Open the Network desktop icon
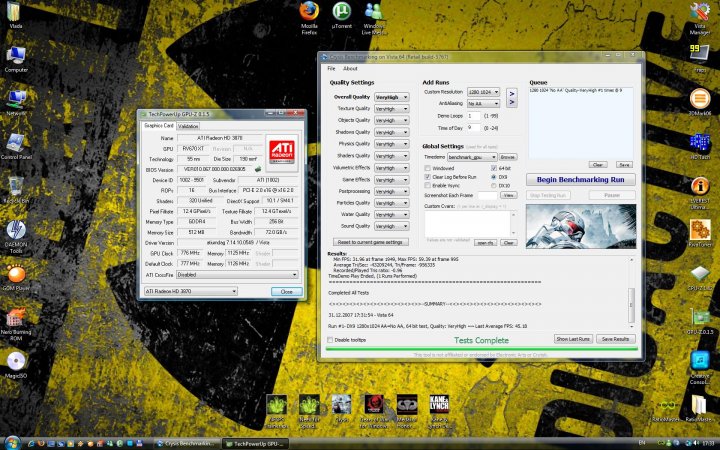This screenshot has width=720, height=450. coord(16,103)
